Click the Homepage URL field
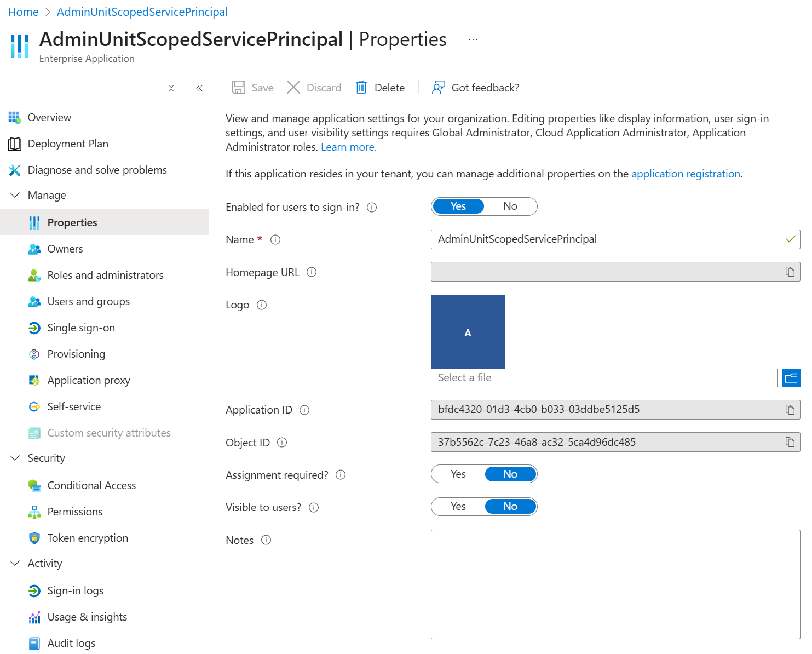The image size is (812, 654). (x=615, y=272)
